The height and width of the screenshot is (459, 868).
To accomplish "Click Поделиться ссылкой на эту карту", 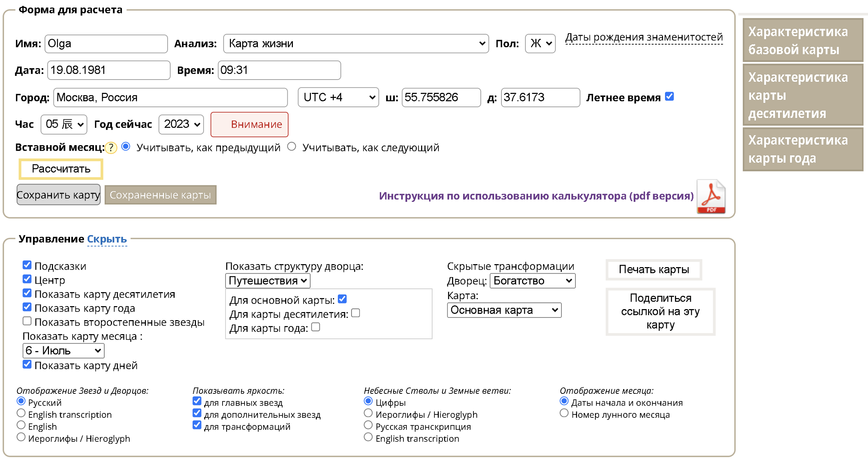I will click(x=660, y=311).
